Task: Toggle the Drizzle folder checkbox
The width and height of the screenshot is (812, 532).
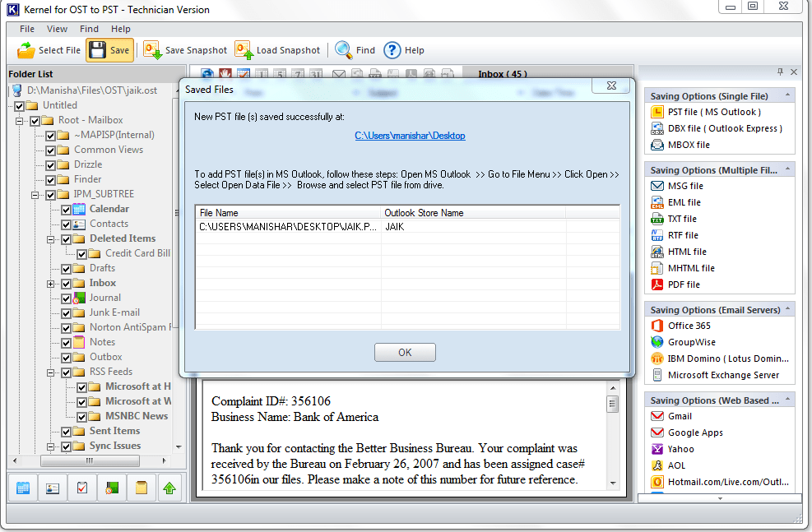Action: point(50,165)
